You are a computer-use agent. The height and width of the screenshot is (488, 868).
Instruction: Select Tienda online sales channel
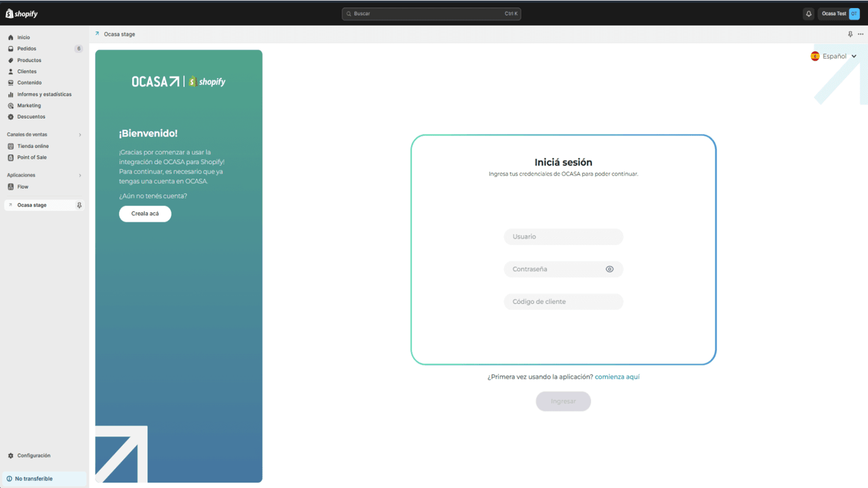33,146
